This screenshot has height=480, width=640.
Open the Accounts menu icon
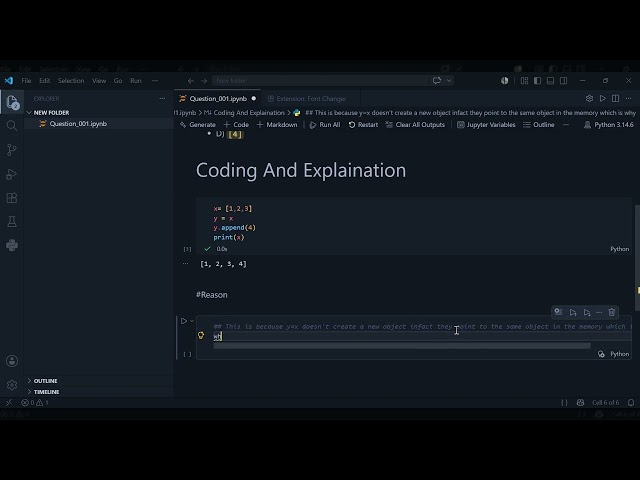pyautogui.click(x=12, y=361)
